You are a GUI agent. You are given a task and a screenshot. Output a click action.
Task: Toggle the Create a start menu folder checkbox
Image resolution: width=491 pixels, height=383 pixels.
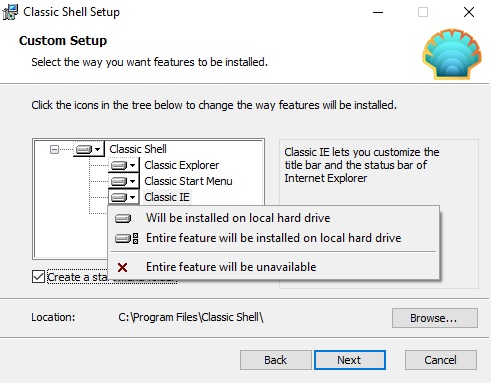(x=38, y=276)
